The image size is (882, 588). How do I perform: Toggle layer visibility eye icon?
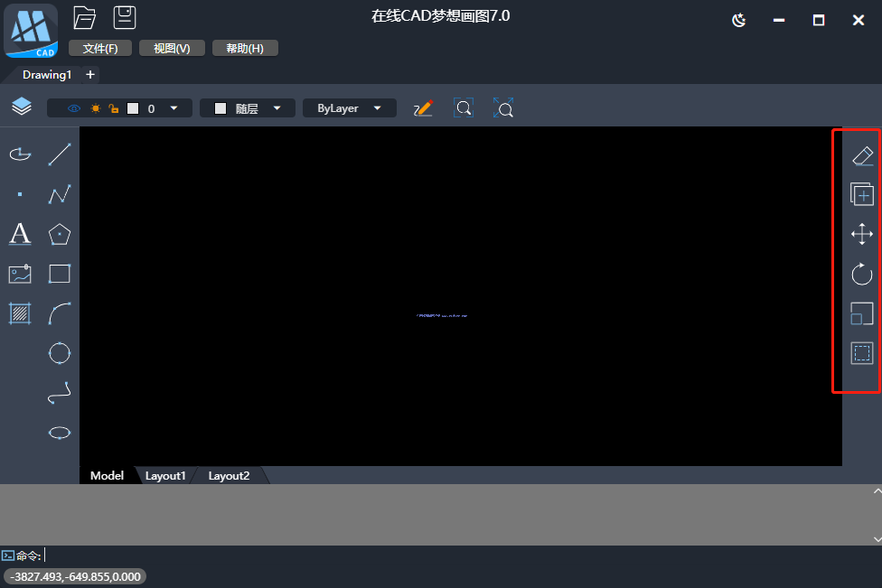pyautogui.click(x=74, y=108)
